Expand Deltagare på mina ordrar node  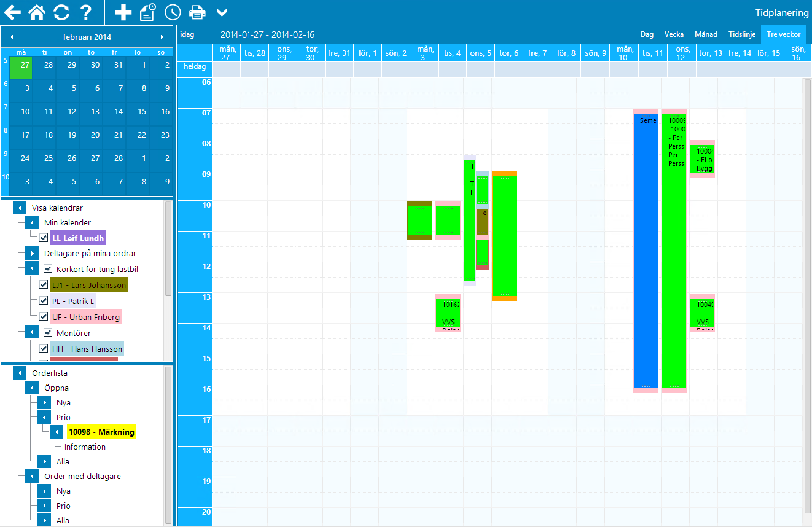pos(32,253)
